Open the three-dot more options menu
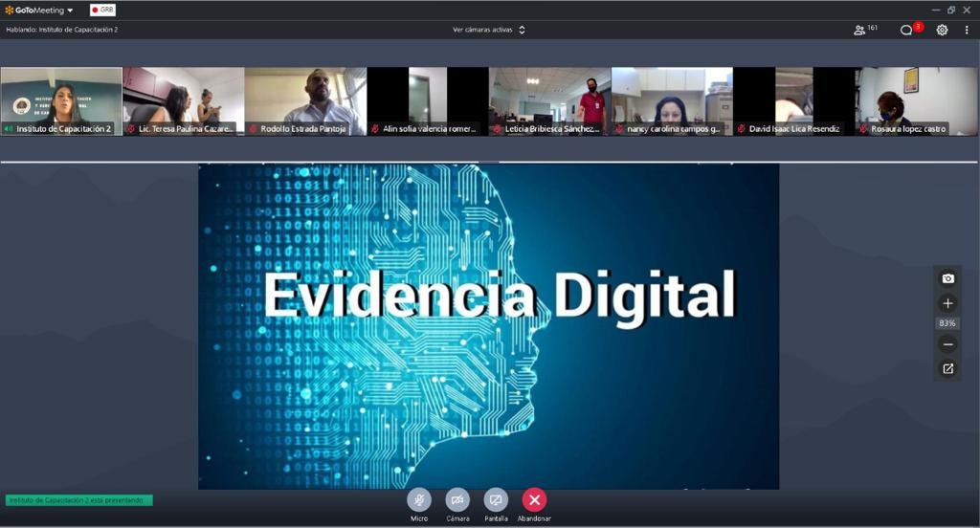The height and width of the screenshot is (528, 980). pyautogui.click(x=967, y=30)
